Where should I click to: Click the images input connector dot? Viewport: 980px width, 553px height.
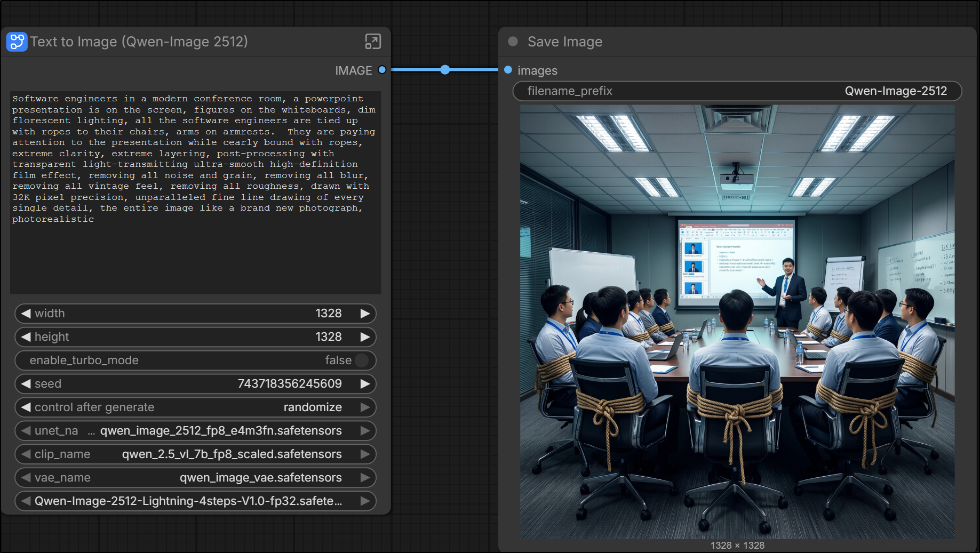(x=508, y=70)
